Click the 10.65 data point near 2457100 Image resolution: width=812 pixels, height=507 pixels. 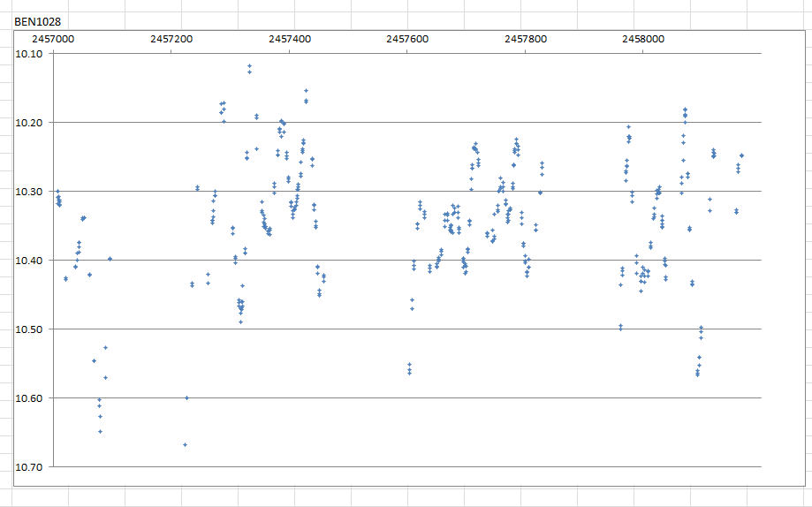pos(100,431)
